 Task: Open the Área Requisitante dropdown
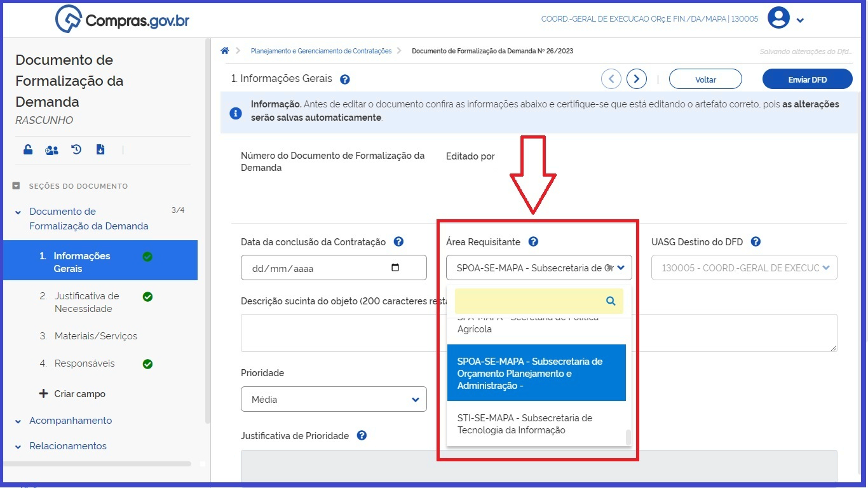point(539,268)
